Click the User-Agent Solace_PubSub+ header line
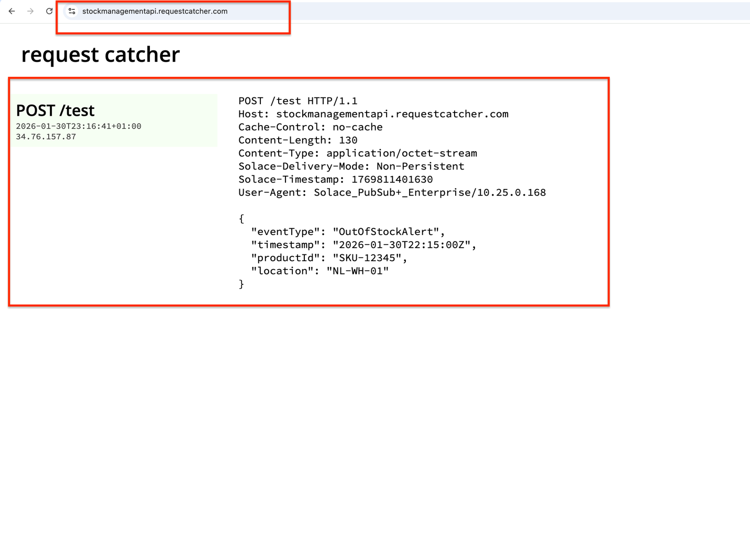Image resolution: width=750 pixels, height=560 pixels. 392,193
